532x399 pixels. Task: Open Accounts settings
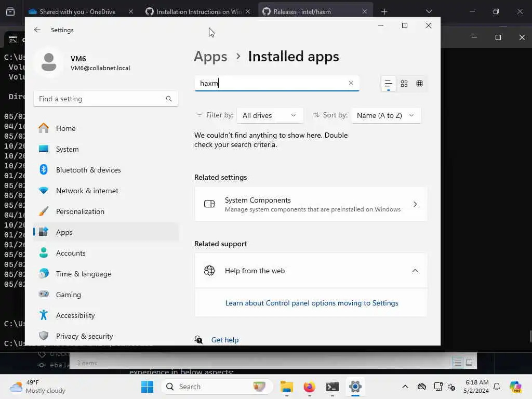[106, 253]
